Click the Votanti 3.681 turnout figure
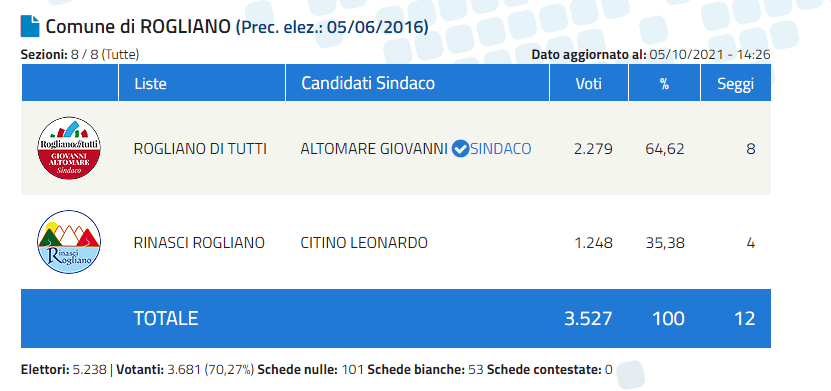 [185, 369]
